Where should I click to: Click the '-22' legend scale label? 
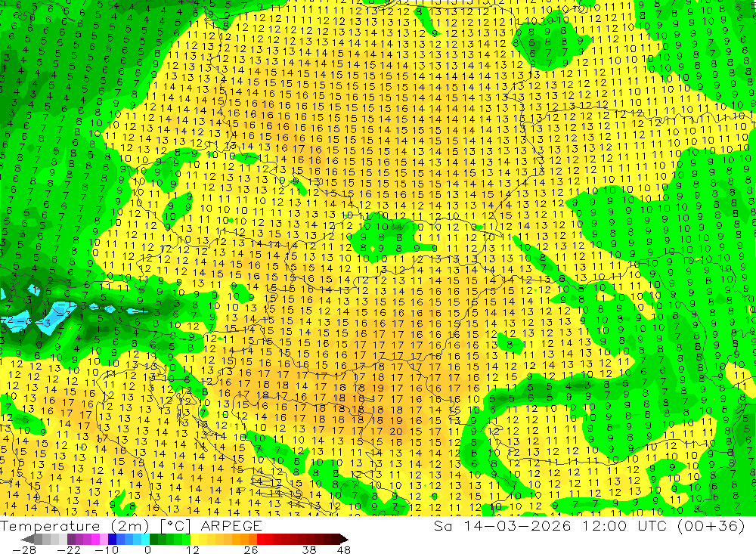(x=68, y=549)
